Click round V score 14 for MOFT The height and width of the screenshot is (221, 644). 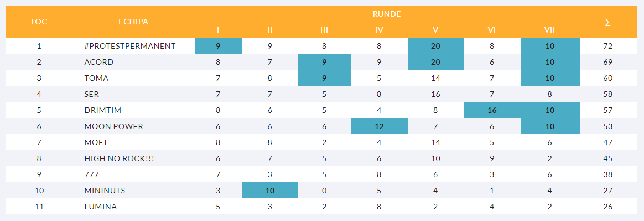click(x=436, y=142)
